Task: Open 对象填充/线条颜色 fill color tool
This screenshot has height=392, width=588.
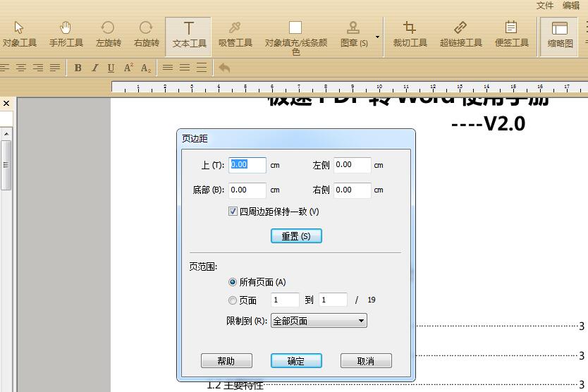Action: 296,37
